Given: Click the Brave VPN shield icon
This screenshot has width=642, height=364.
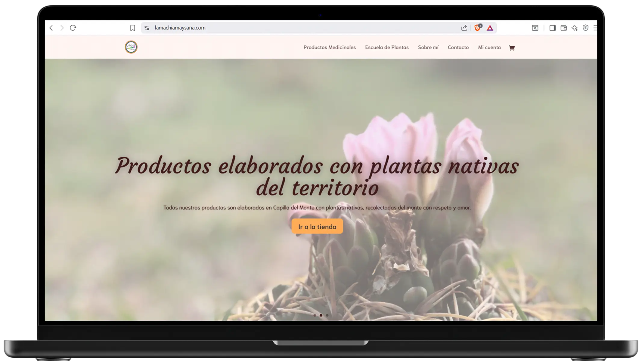Looking at the screenshot, I should [x=585, y=28].
